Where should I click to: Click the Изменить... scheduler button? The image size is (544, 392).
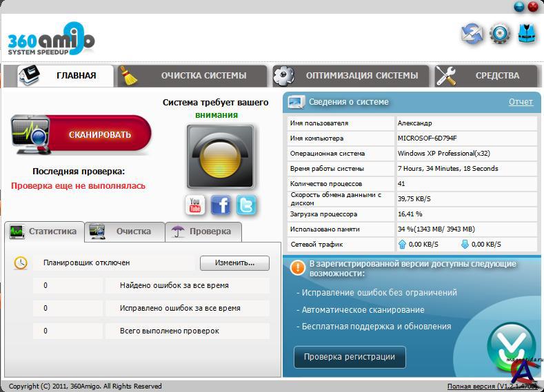[234, 262]
